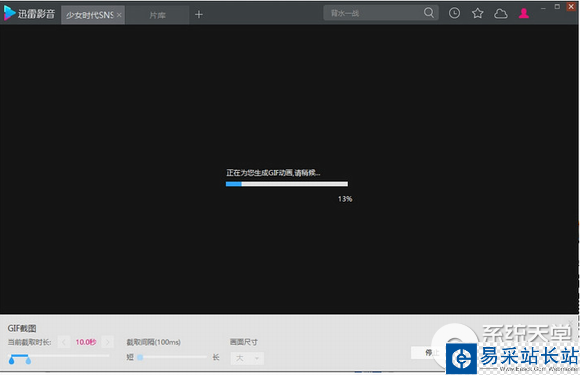Screen dimensions: 580x375
Task: Minimize the player window
Action: click(x=543, y=7)
